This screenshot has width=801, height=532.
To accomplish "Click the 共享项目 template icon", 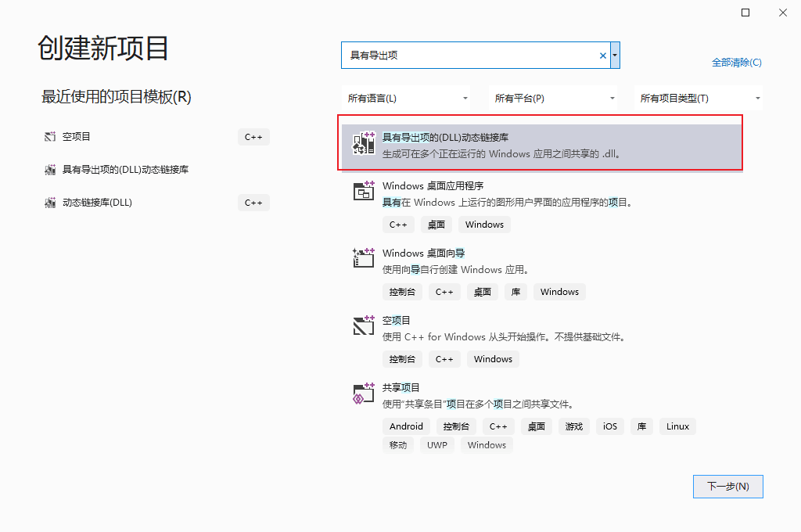I will click(363, 394).
